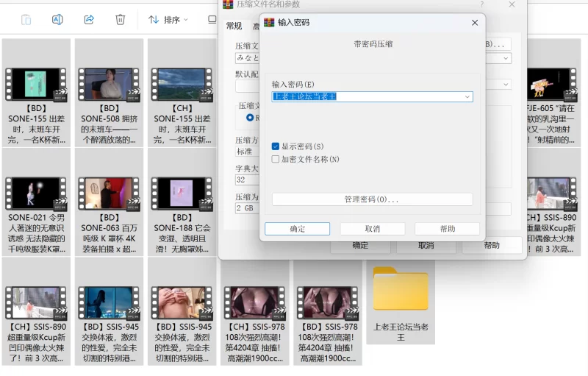Select the 【BD】SONE-155 video file

pyautogui.click(x=36, y=93)
